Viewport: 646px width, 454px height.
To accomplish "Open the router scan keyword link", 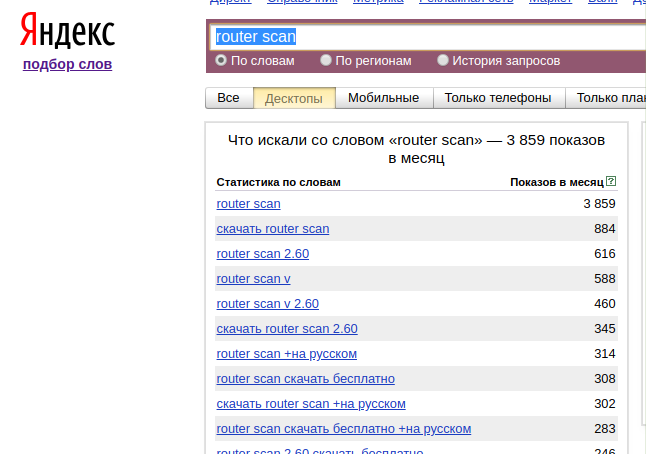I will 248,204.
